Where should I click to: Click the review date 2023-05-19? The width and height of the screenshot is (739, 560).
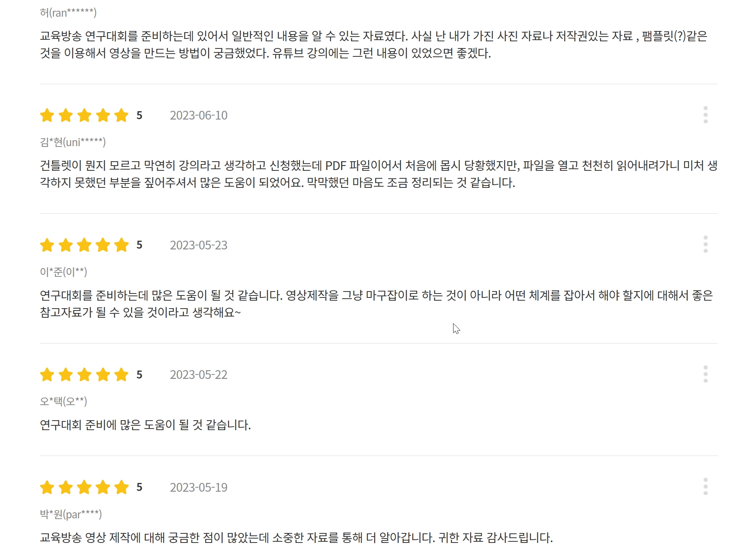199,487
